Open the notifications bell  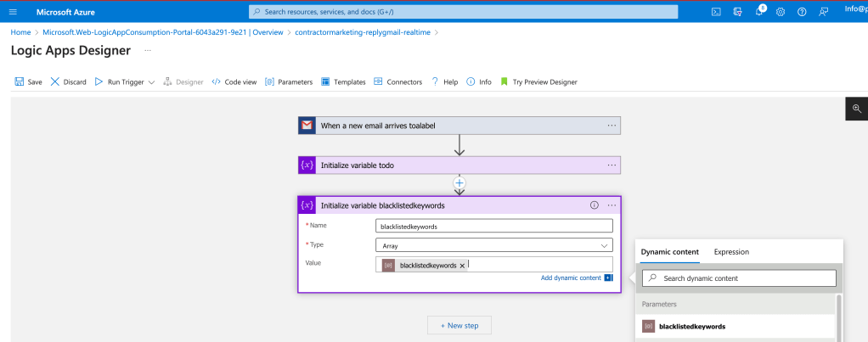[x=759, y=12]
